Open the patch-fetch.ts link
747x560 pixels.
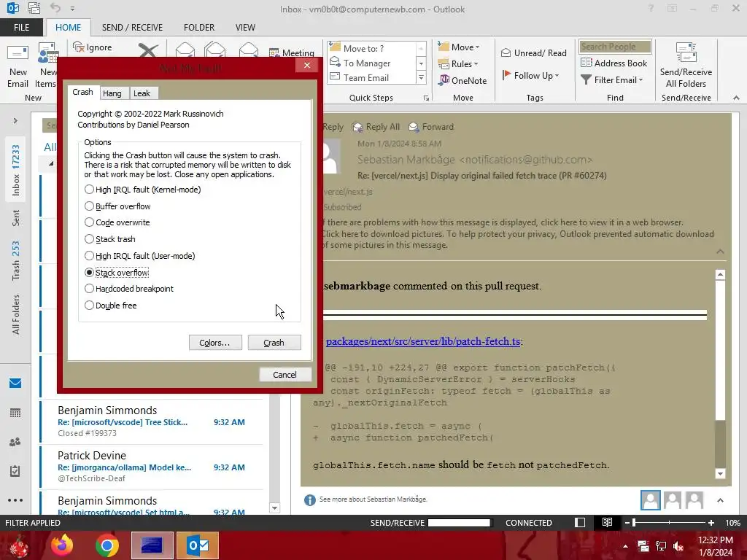[423, 341]
